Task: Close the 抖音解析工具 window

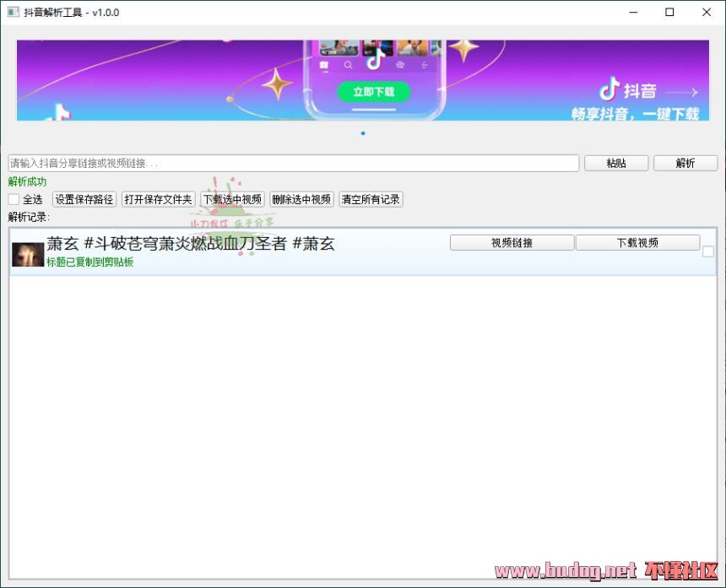Action: tap(707, 12)
